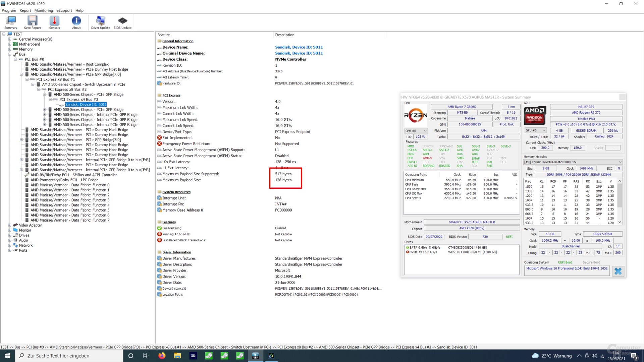Open the Sensors thermometer tool
This screenshot has height=362, width=644.
[54, 22]
